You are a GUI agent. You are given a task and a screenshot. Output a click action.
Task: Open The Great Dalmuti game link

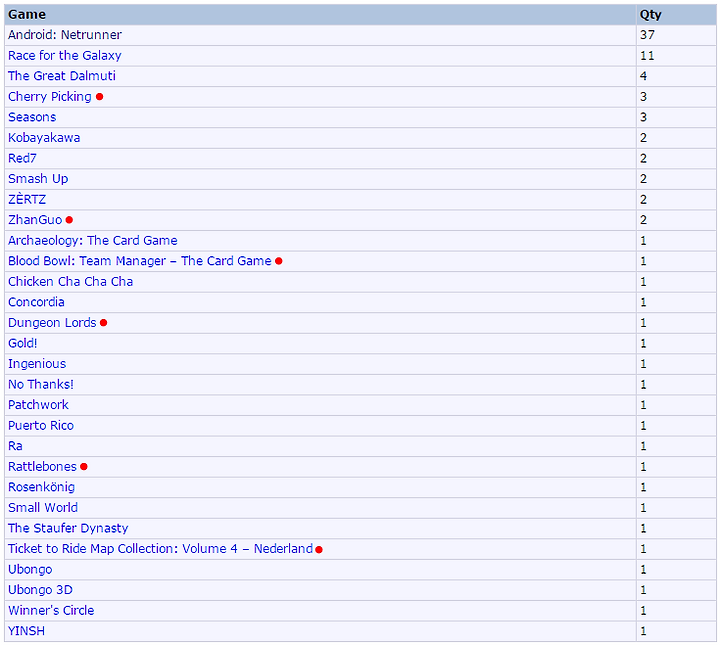click(x=62, y=76)
